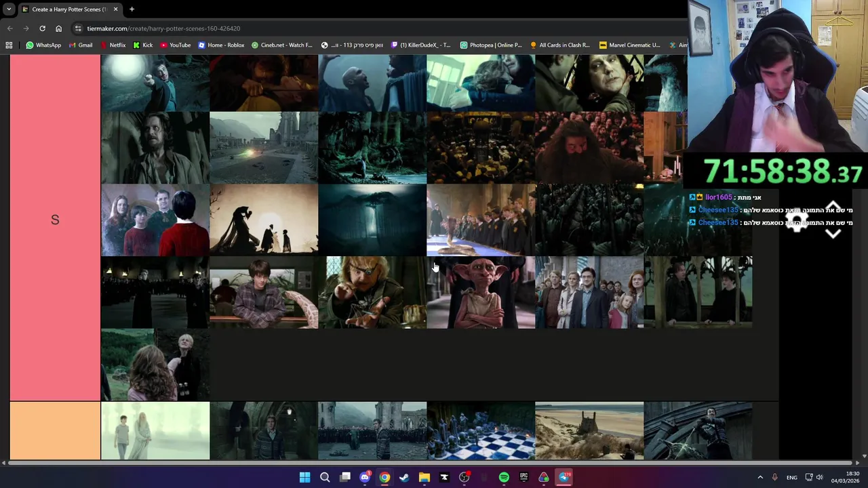Open the Gmail bookmark
This screenshot has height=488, width=868.
tap(81, 45)
